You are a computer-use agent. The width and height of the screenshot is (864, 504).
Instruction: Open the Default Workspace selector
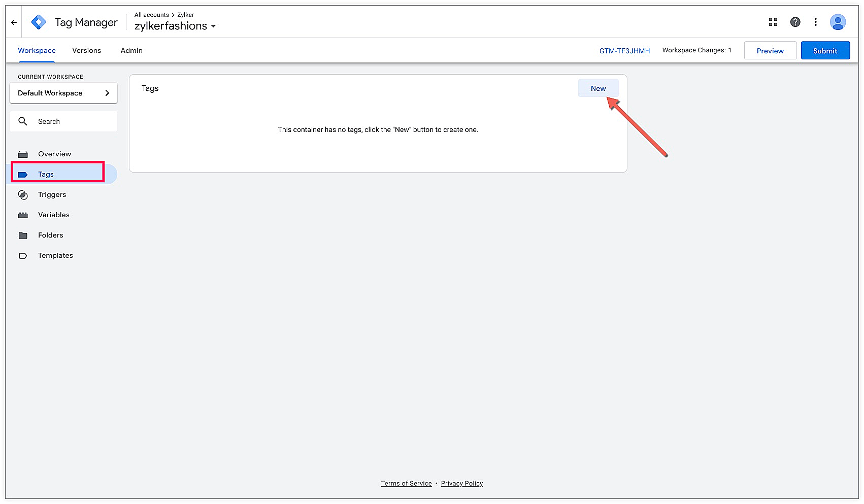click(x=63, y=93)
